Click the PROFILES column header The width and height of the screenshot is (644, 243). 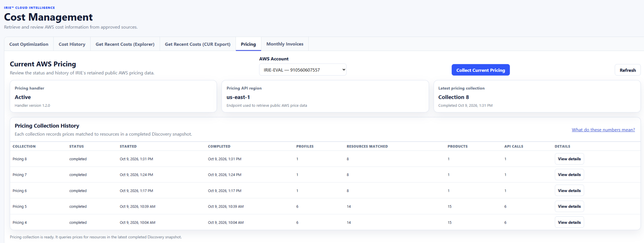pyautogui.click(x=305, y=146)
